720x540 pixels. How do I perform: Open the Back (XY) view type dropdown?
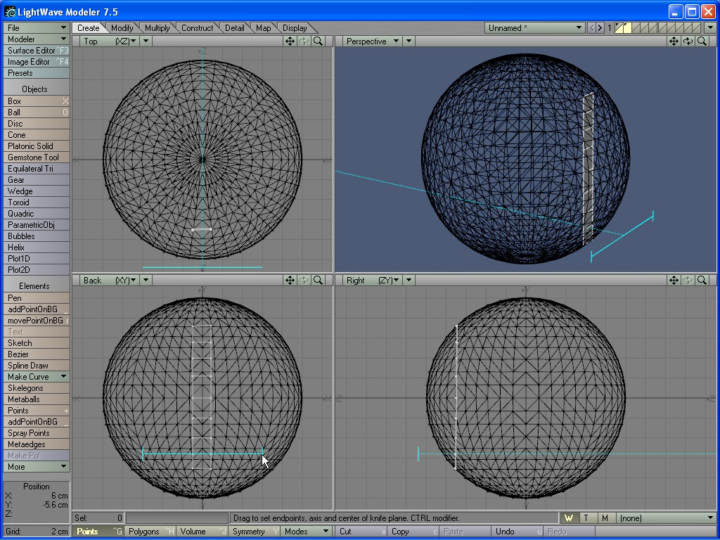109,280
